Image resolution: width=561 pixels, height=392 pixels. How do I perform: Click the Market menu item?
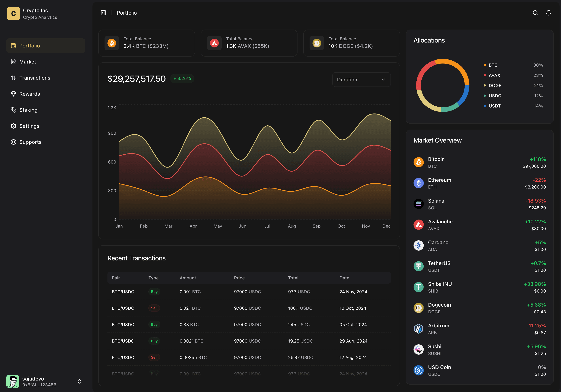[x=27, y=61]
